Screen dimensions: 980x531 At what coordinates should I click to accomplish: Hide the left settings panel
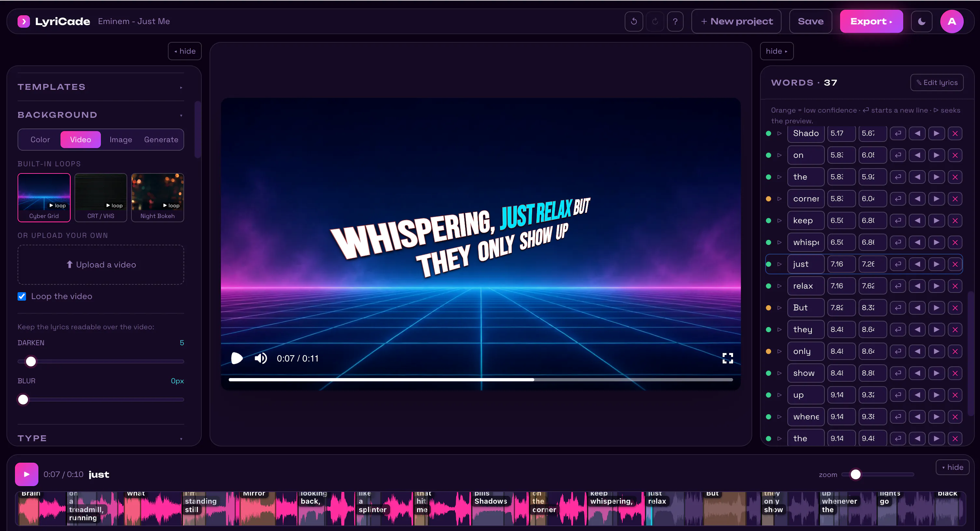tap(184, 51)
